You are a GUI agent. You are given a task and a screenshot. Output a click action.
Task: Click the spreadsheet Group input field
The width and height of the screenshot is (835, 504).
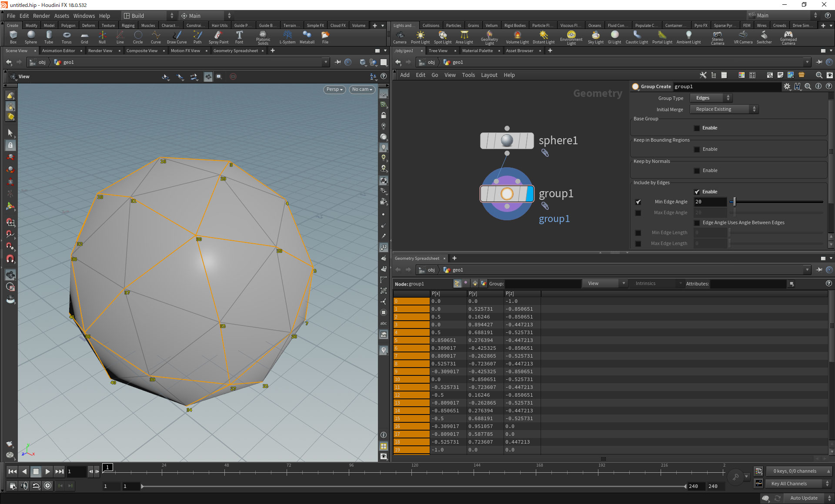point(543,284)
